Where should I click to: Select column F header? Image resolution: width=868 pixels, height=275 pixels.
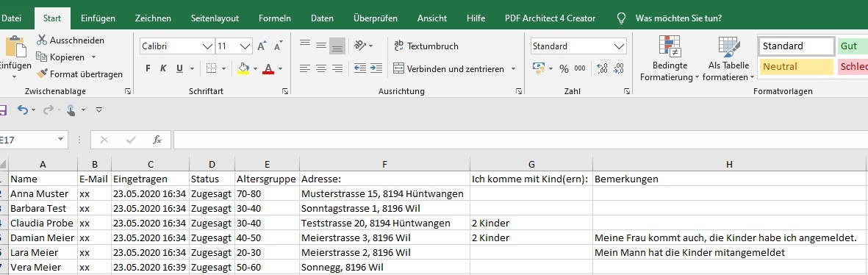(384, 164)
